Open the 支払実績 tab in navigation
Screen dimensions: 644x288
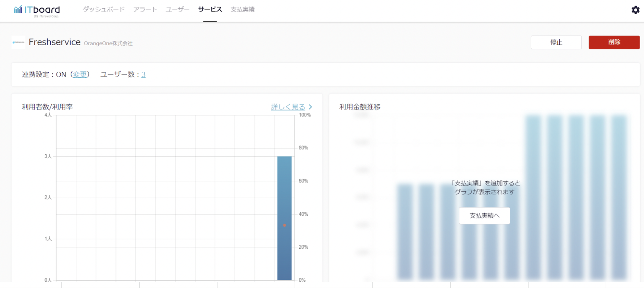point(243,10)
